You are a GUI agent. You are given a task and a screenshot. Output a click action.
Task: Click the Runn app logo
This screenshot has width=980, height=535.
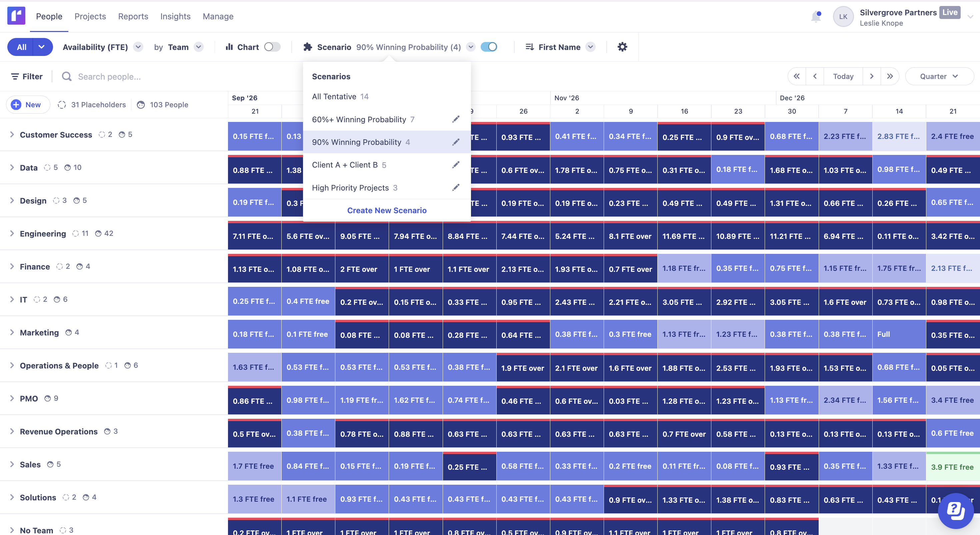(x=16, y=16)
